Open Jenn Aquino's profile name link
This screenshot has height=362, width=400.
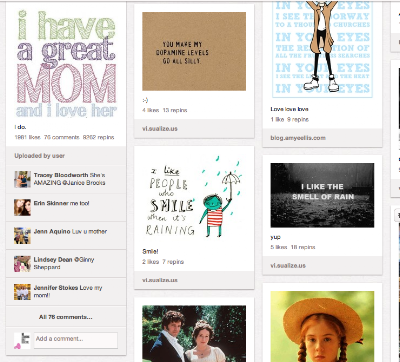point(52,231)
